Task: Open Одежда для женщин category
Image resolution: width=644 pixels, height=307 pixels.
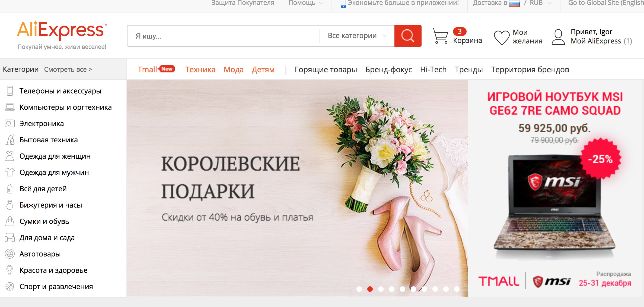Action: click(x=55, y=156)
